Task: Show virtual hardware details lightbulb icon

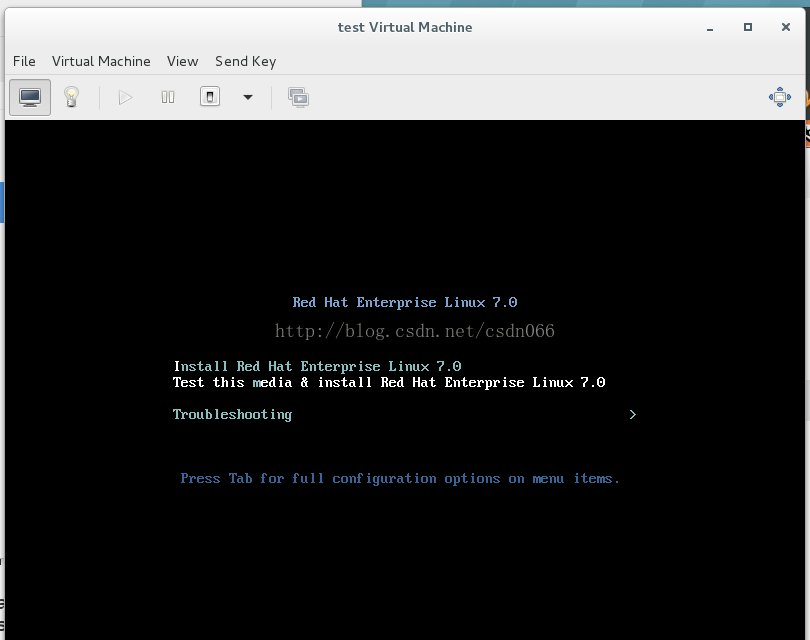Action: tap(71, 97)
